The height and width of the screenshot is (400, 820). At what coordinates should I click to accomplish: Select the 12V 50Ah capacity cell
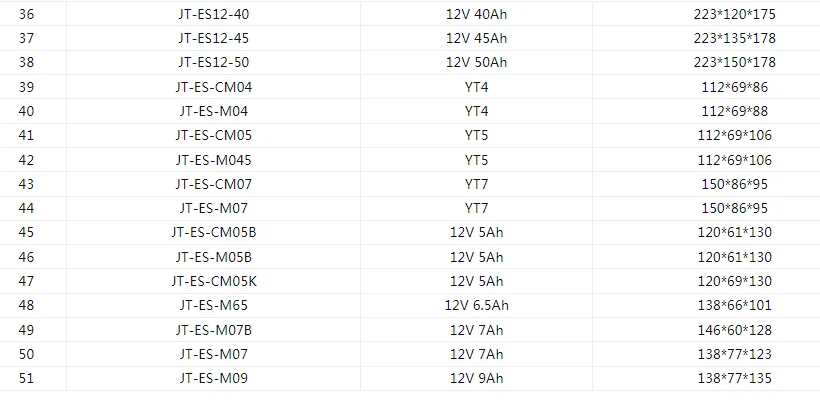pos(475,62)
